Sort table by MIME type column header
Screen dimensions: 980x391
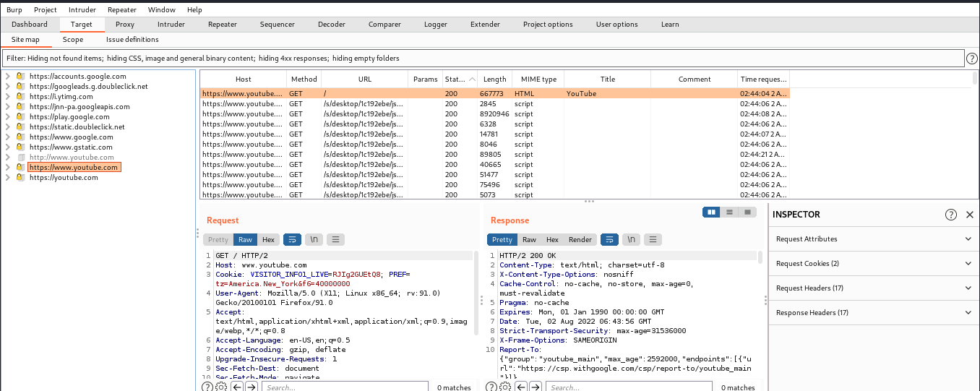click(x=538, y=79)
